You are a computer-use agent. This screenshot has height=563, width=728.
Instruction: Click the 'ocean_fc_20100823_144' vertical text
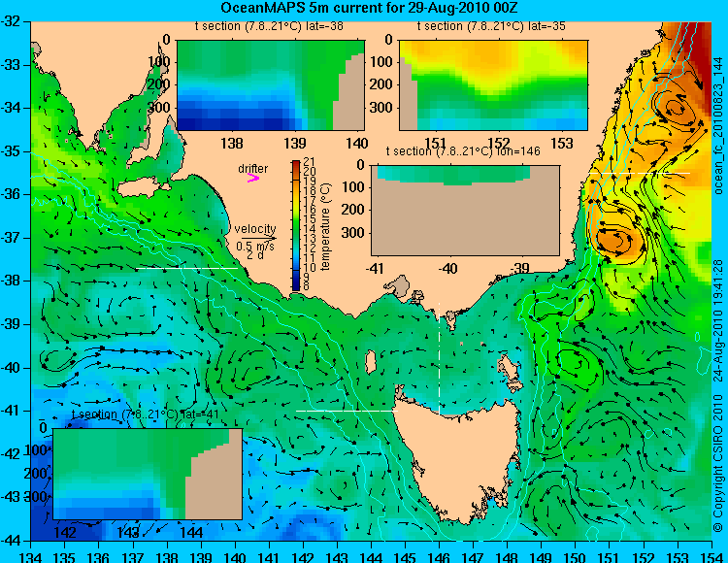(x=718, y=126)
